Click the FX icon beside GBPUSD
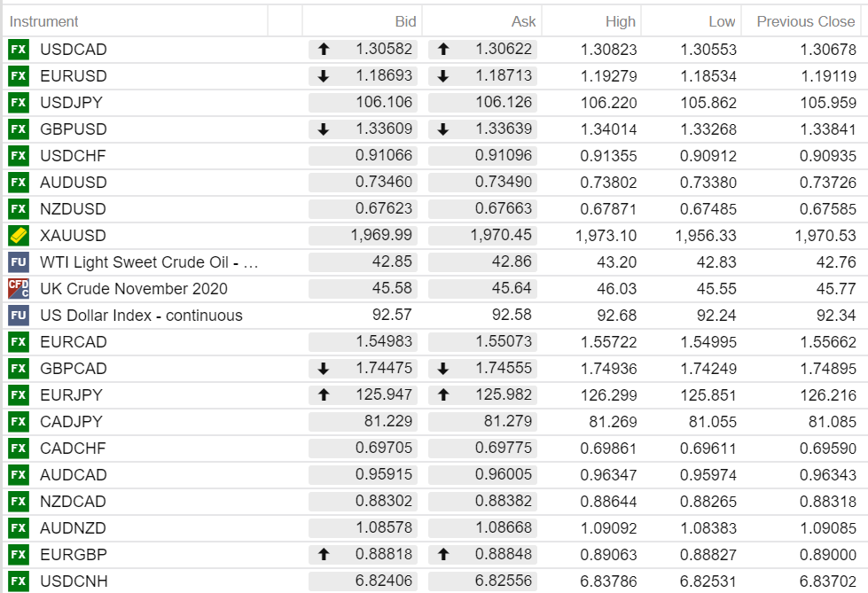Viewport: 868px width, 593px height. tap(18, 129)
